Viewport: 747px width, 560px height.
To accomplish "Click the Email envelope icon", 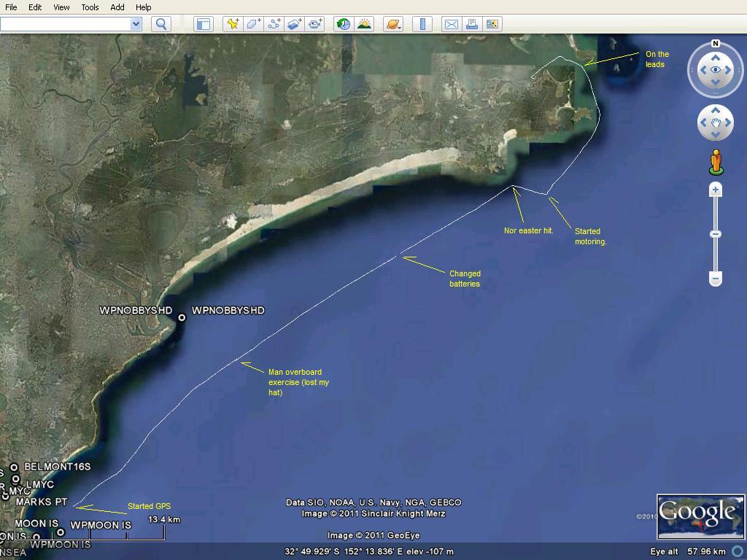I will 452,24.
